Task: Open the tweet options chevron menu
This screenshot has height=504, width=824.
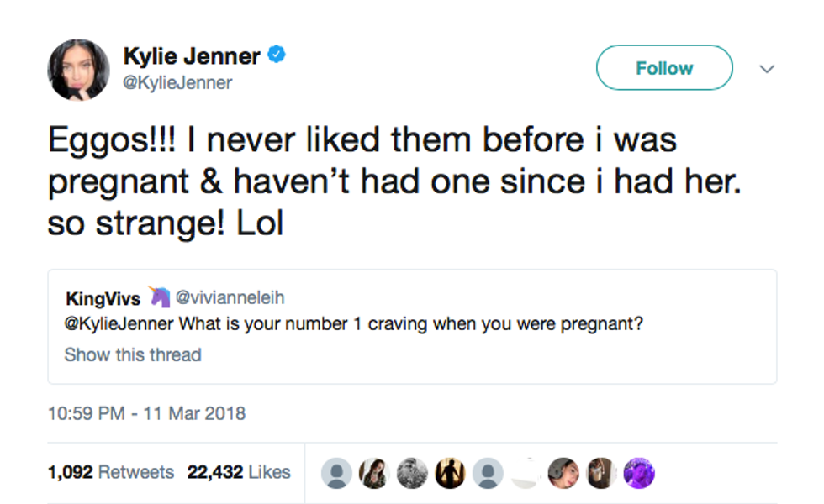Action: click(x=766, y=69)
